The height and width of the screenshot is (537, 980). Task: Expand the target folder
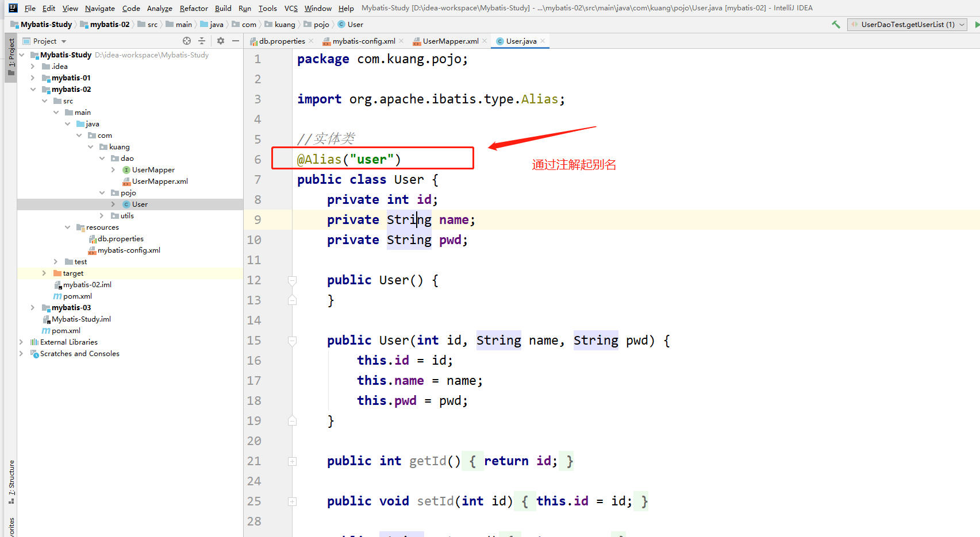44,273
